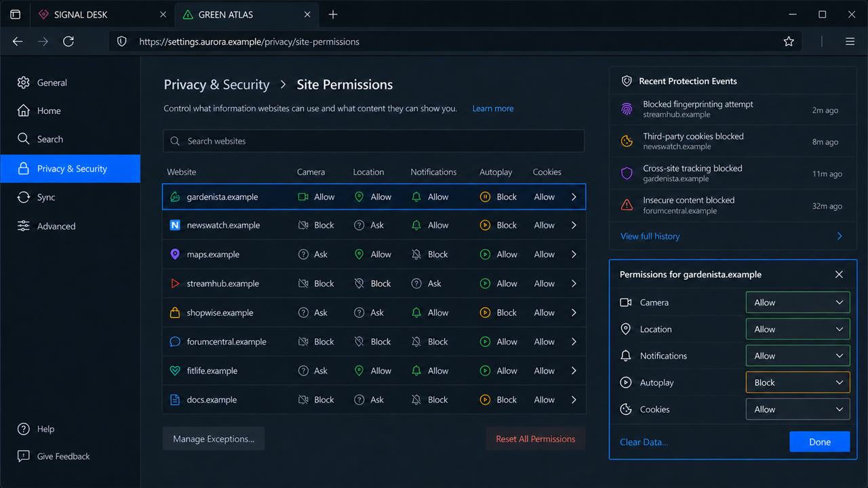Viewport: 868px width, 488px height.
Task: Click the maps.example pin favicon
Action: pyautogui.click(x=175, y=254)
